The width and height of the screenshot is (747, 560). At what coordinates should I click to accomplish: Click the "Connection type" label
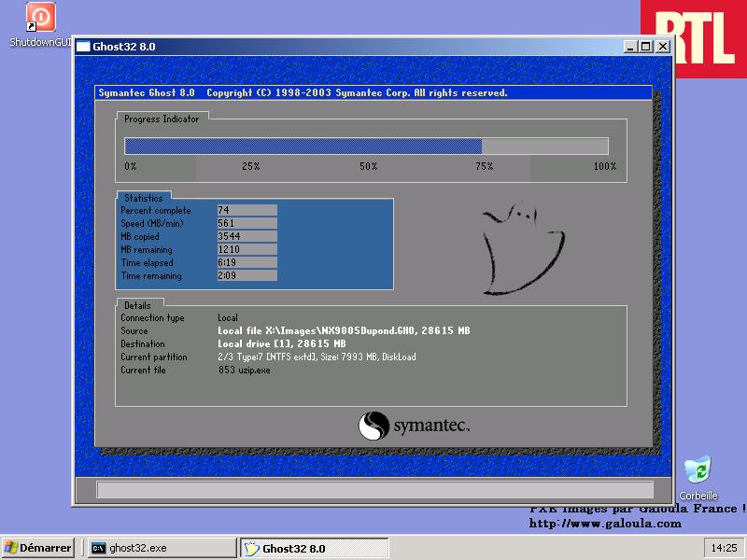pos(152,317)
